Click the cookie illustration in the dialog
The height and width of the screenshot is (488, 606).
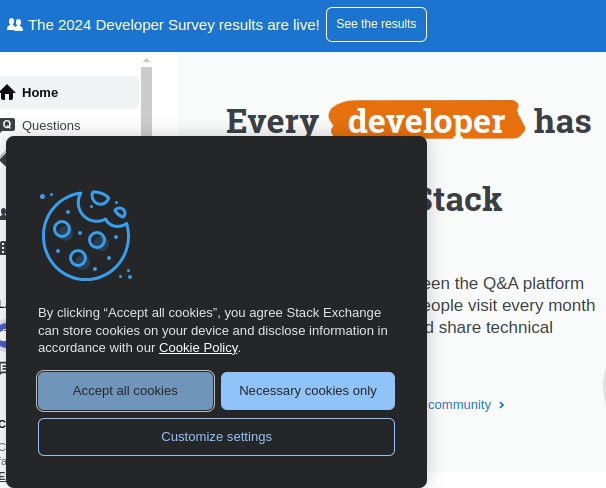[87, 235]
